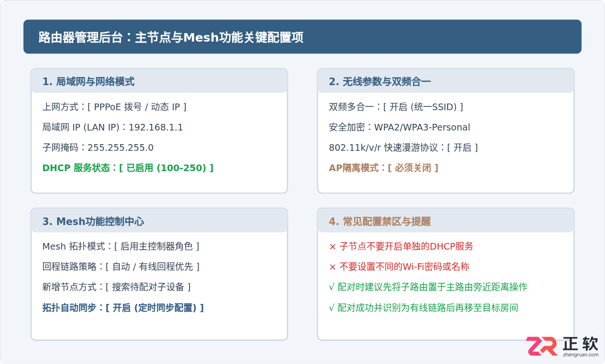The height and width of the screenshot is (364, 605).
Task: Click the "双频多合一：[ 开启 (统一SSID) ]" line
Action: [x=396, y=107]
